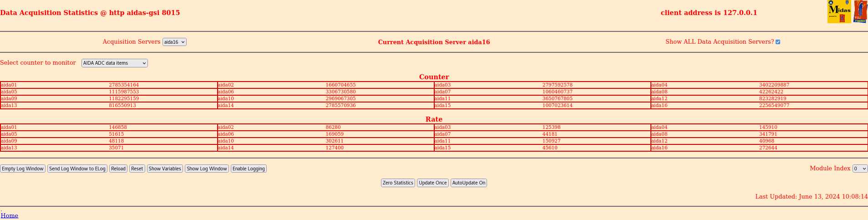Click Send Log Window to ELog button
The height and width of the screenshot is (220, 868).
77,169
